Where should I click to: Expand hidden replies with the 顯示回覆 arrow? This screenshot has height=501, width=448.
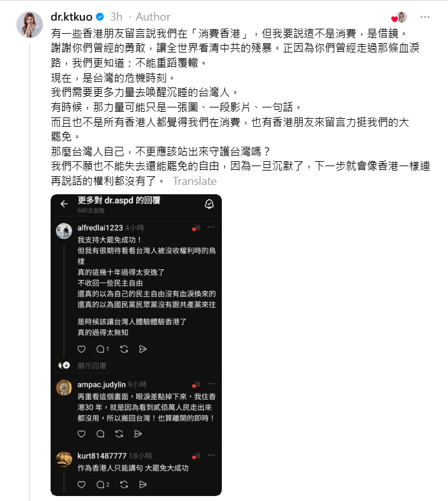[x=66, y=365]
